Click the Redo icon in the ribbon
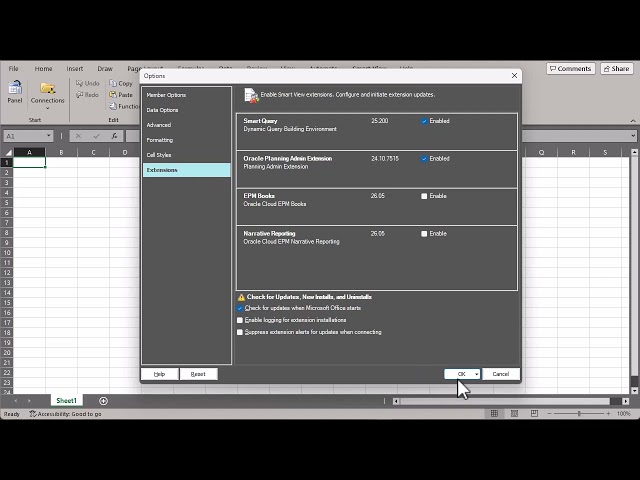This screenshot has height=480, width=640. 80,95
